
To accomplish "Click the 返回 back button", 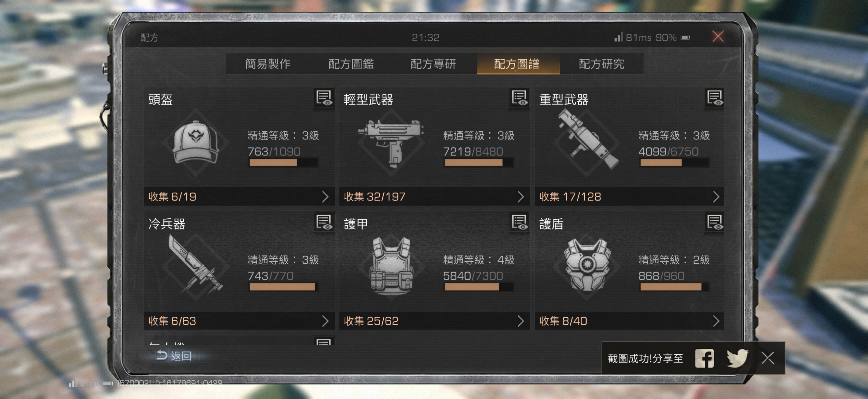I will [x=174, y=356].
